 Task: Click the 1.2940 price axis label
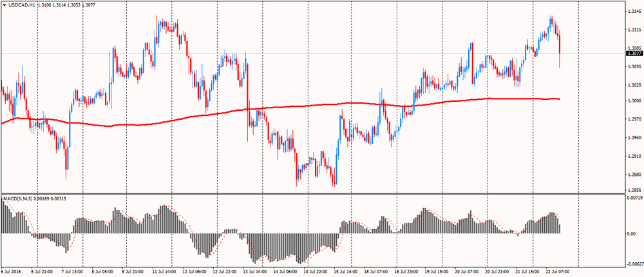[633, 138]
